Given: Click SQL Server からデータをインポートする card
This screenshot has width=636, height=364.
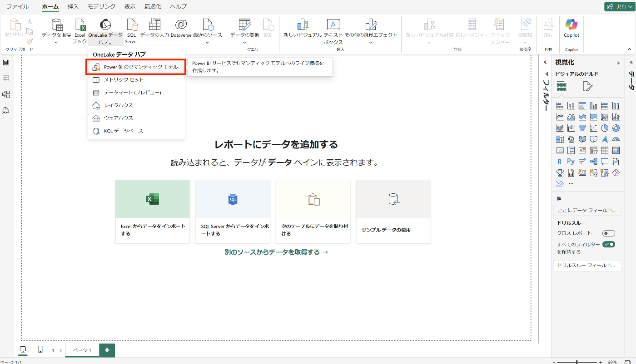Looking at the screenshot, I should (x=233, y=211).
